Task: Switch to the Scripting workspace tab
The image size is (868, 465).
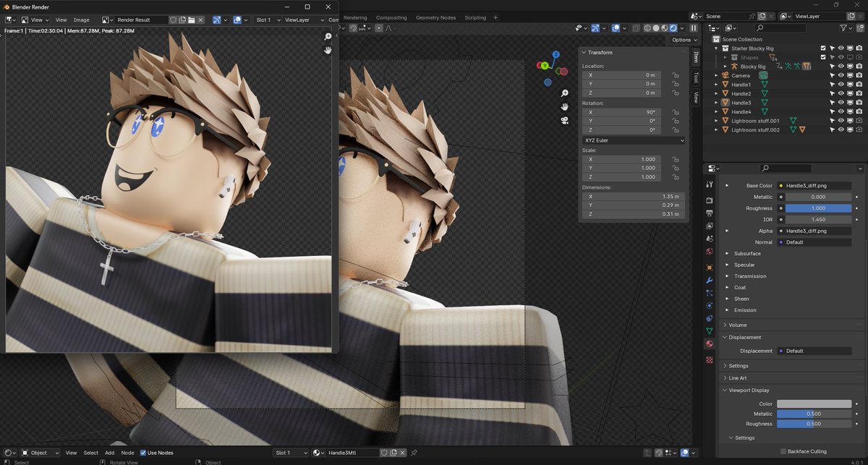Action: (x=475, y=17)
